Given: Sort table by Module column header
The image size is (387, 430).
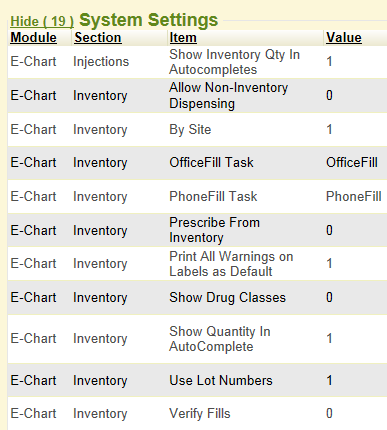Looking at the screenshot, I should pos(33,37).
